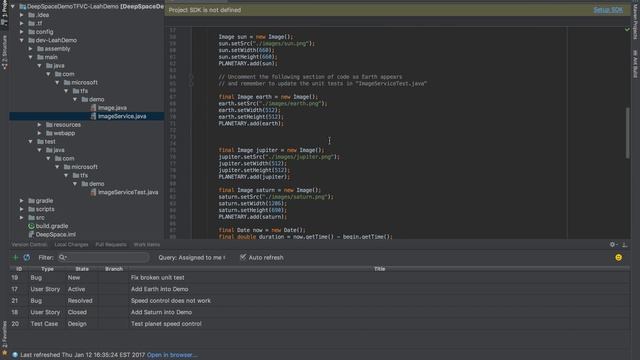Expand the config folder
The image size is (640, 360).
[22, 31]
